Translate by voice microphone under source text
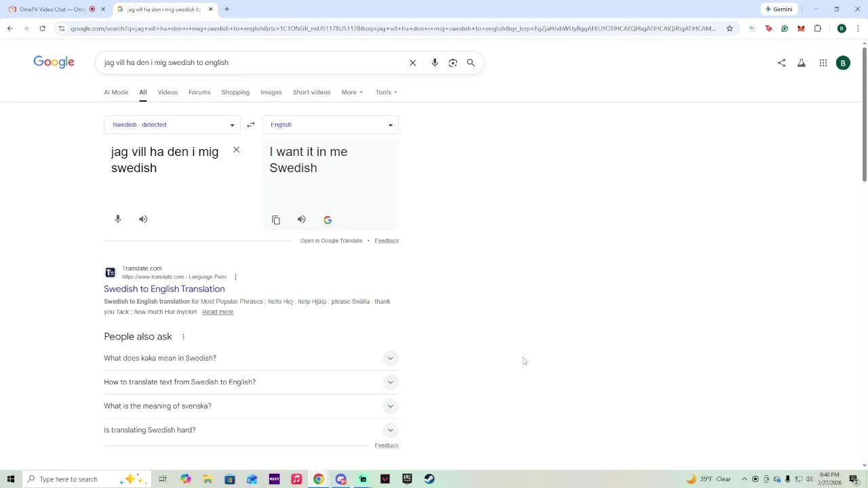The height and width of the screenshot is (488, 868). pos(118,219)
